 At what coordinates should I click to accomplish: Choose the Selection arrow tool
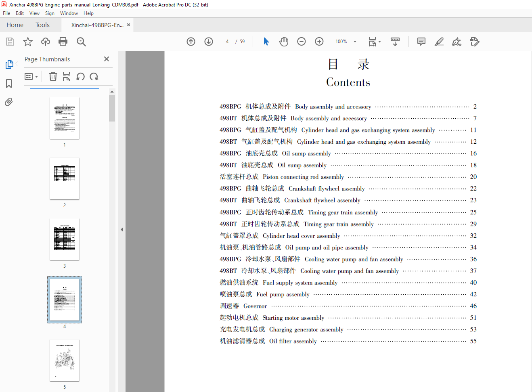(266, 42)
